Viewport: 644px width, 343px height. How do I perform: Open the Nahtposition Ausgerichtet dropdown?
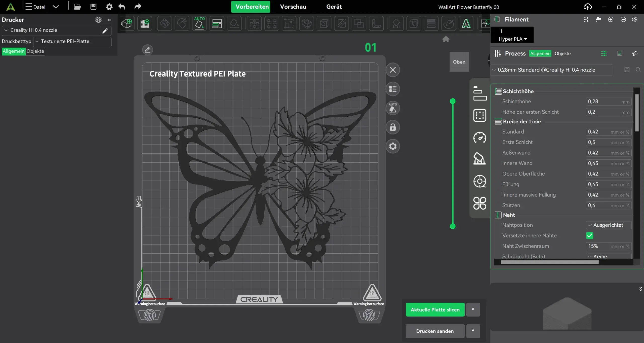coord(609,225)
